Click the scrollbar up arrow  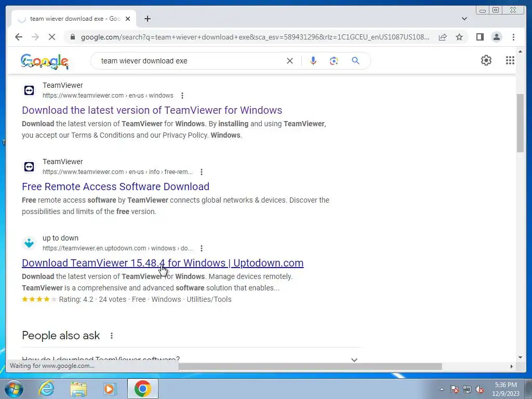(520, 52)
